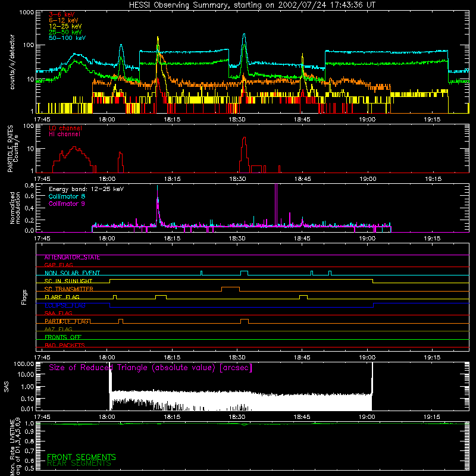Click the FLARE_FLAG pulse near 18:12
The width and height of the screenshot is (476, 476).
(161, 297)
